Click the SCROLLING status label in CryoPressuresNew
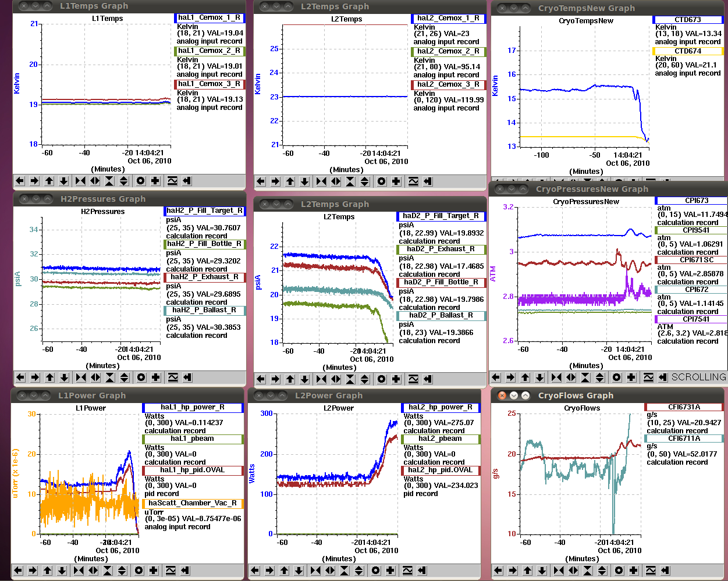This screenshot has width=728, height=581. tap(698, 377)
